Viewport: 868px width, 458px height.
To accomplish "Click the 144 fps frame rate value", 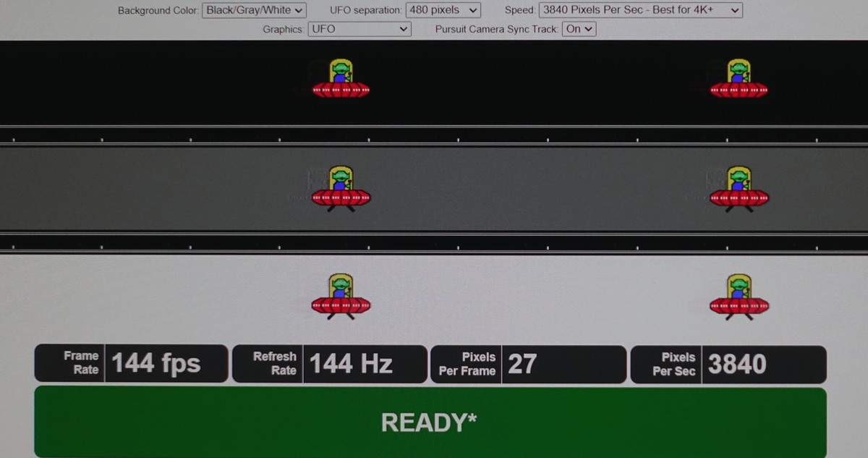I will click(x=156, y=363).
